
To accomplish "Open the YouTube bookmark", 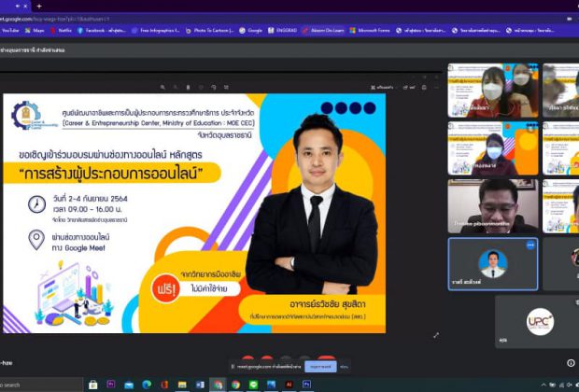I will click(x=11, y=30).
